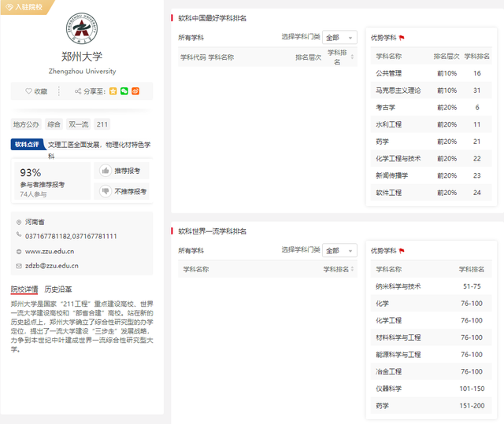This screenshot has height=424, width=504.
Task: Click the 推荐报考 button
Action: [x=121, y=171]
